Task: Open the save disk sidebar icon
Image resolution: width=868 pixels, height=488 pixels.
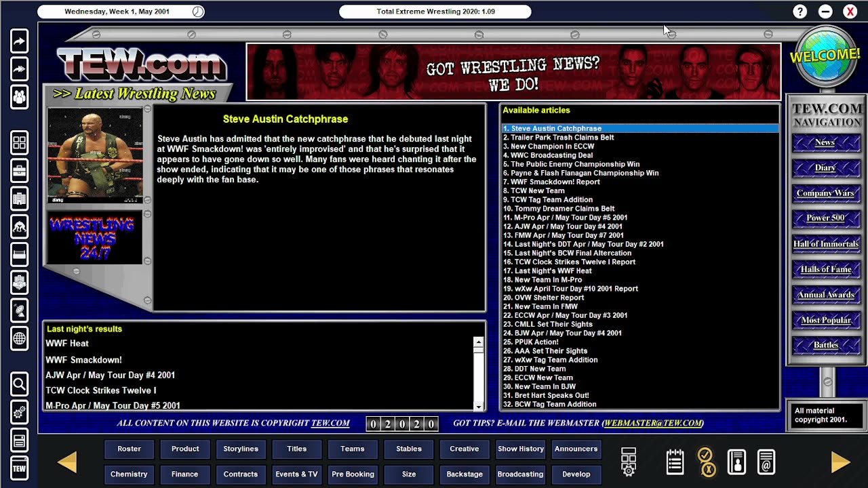Action: (x=19, y=441)
